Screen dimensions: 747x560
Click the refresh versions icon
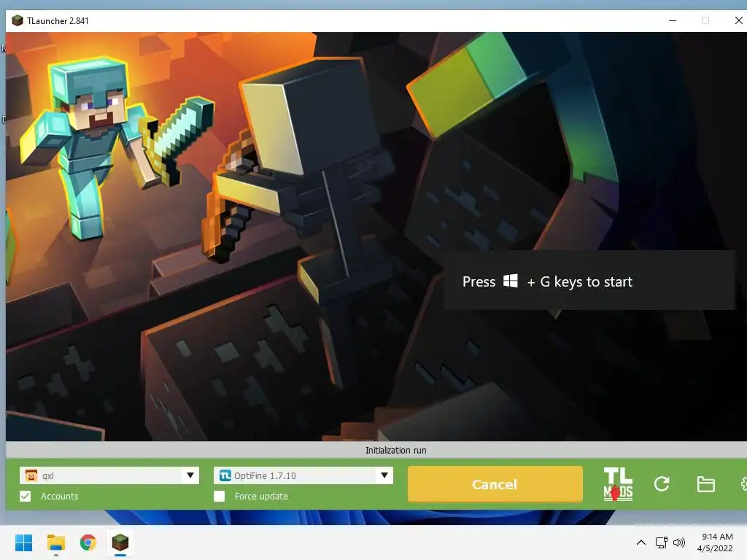click(662, 484)
